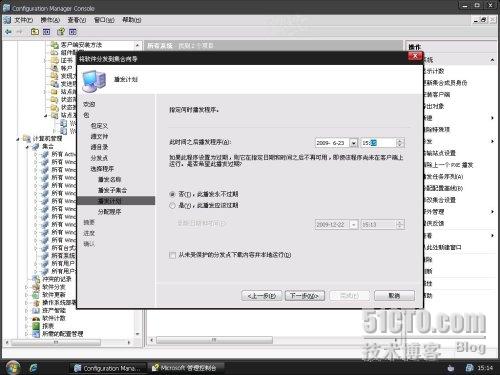Select the 冲突的记录 node icon
Viewport: 500px width, 375px height.
36,279
